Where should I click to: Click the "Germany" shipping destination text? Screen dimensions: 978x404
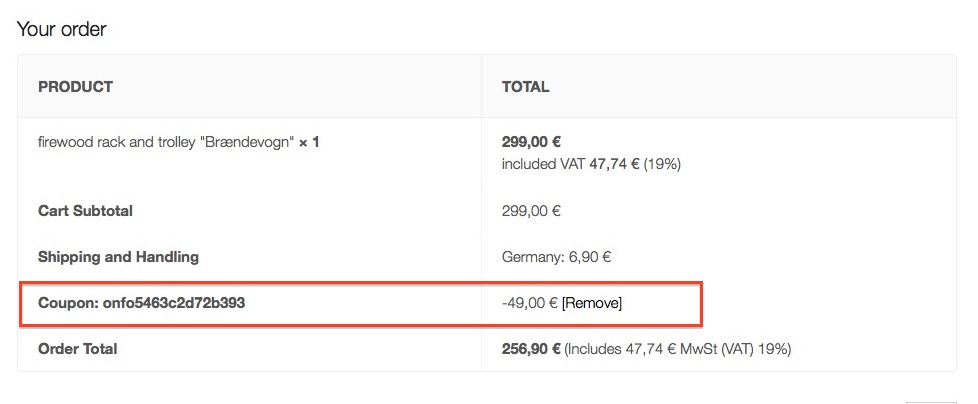[x=533, y=257]
